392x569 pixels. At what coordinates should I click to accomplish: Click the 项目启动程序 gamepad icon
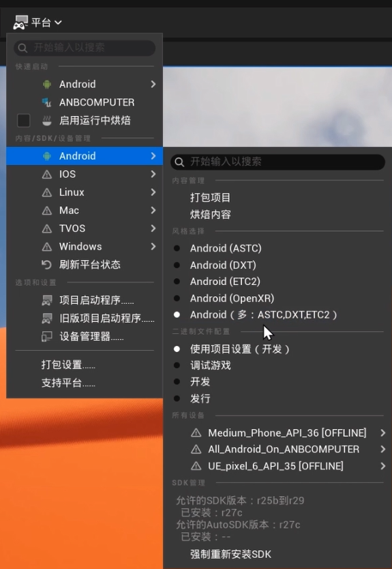tap(47, 300)
